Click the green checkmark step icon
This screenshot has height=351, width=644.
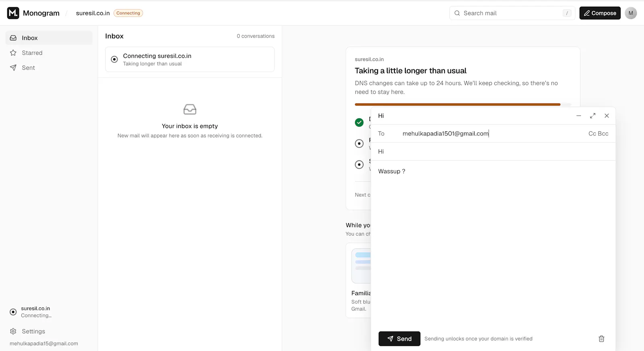click(x=359, y=123)
